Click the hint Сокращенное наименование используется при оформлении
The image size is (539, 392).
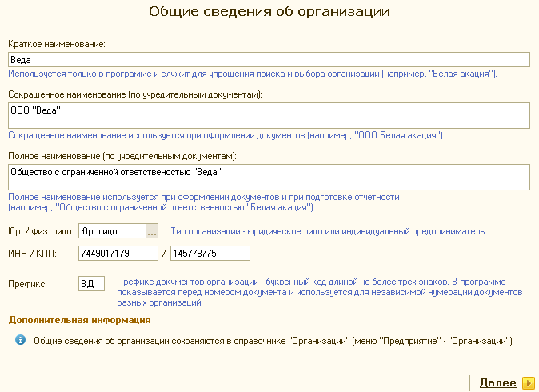(226, 135)
